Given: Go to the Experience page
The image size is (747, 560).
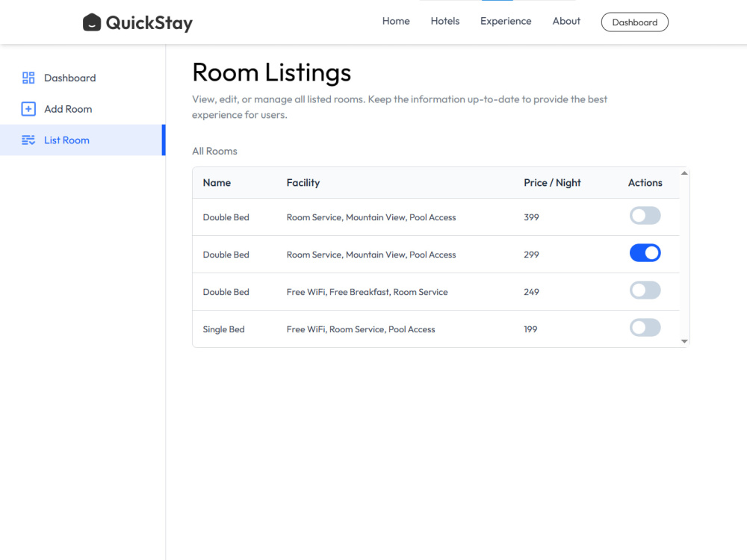Looking at the screenshot, I should click(x=506, y=21).
